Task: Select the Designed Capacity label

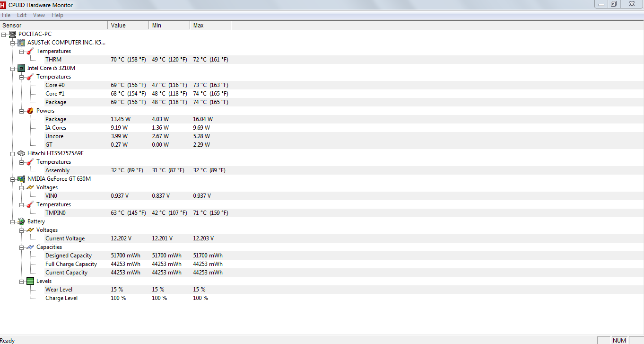Action: (x=69, y=256)
